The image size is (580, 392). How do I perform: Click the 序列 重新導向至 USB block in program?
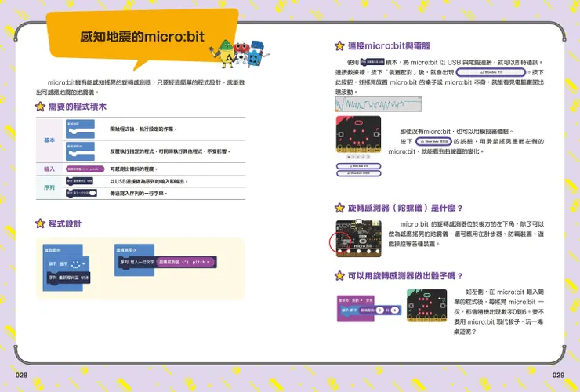point(68,278)
